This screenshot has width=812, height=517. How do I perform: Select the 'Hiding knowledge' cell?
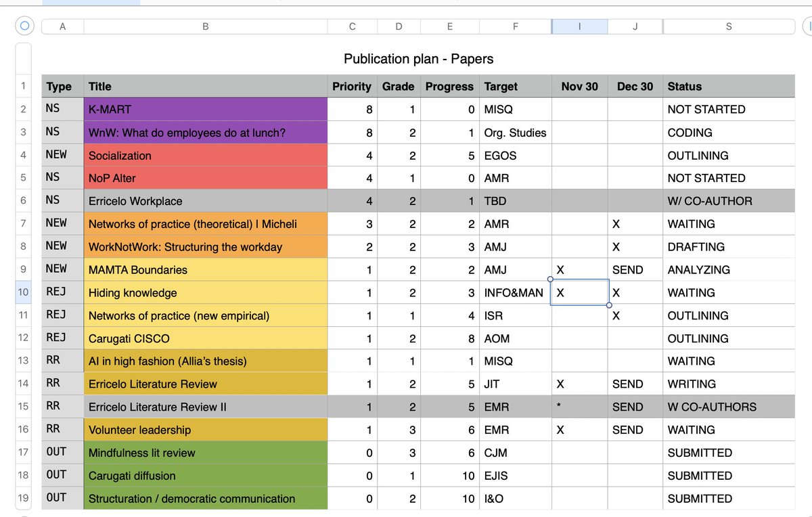206,293
